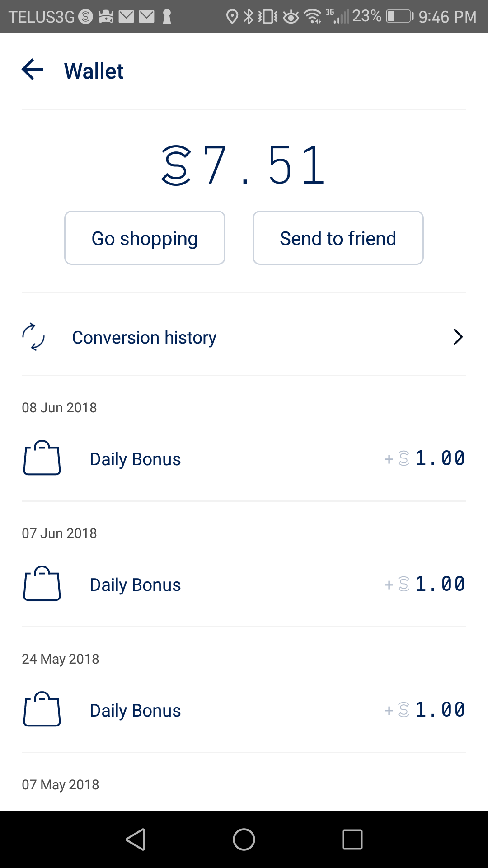The width and height of the screenshot is (488, 868).
Task: Tap shopping bag icon for 24 May bonus
Action: click(x=42, y=710)
